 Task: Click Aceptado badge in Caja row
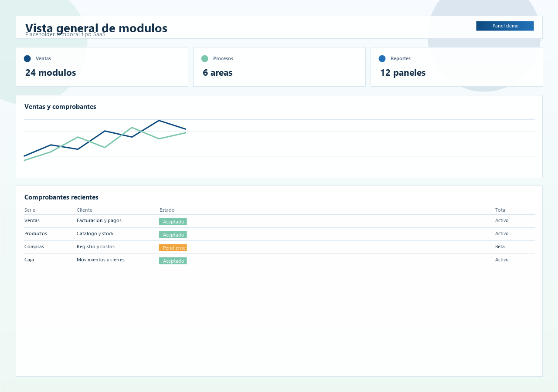click(173, 260)
